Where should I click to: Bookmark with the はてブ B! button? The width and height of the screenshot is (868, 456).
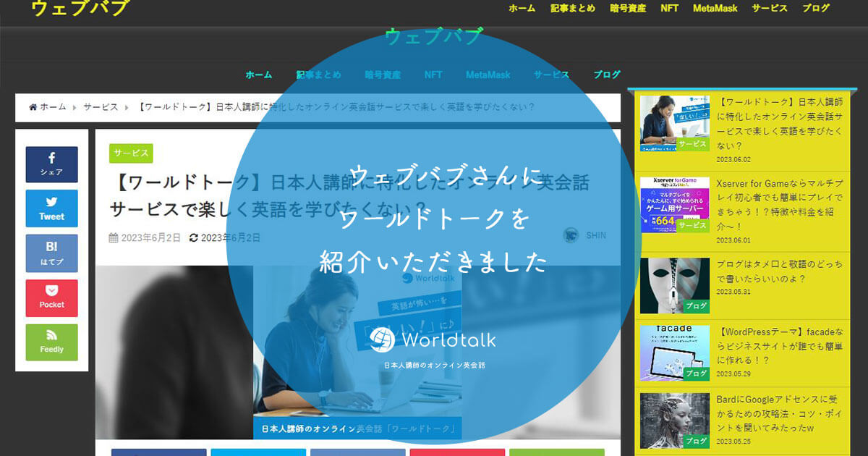(x=51, y=253)
